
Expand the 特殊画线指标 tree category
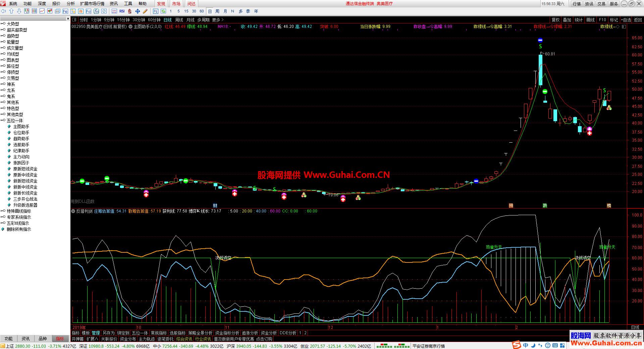[x=3, y=211]
